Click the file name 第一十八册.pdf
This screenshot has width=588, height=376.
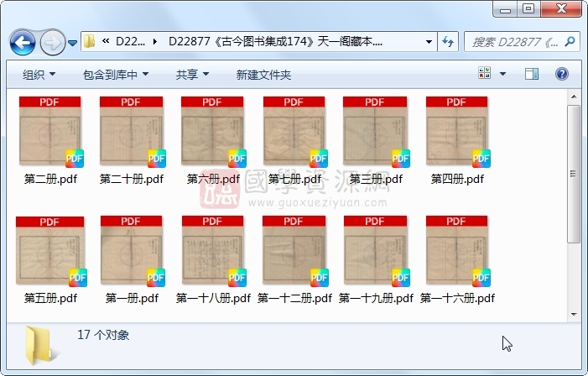pos(213,298)
